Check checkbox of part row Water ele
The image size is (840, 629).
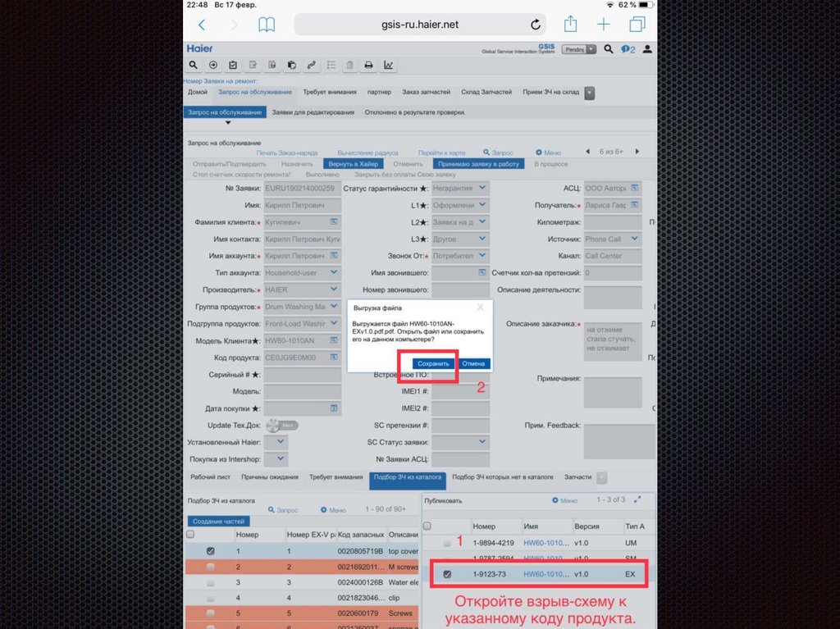[x=211, y=582]
